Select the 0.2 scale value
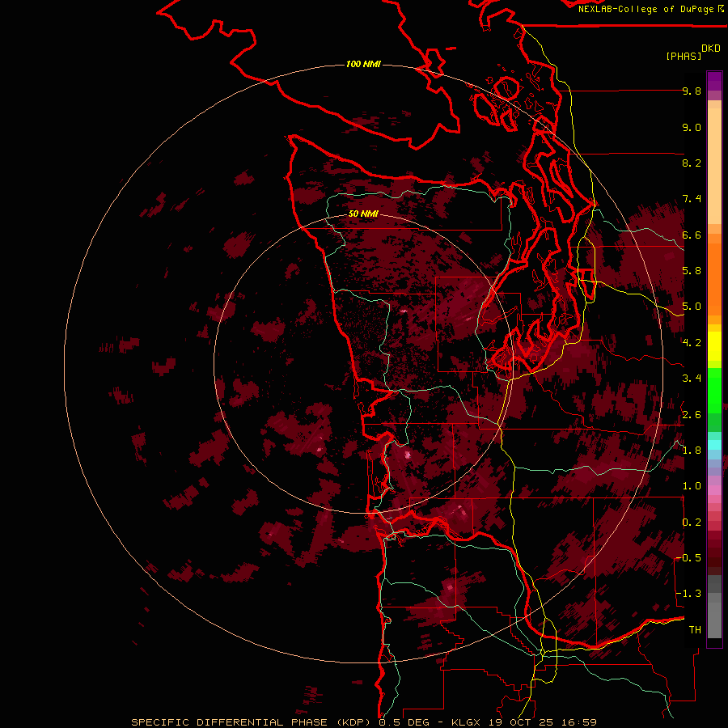Image resolution: width=728 pixels, height=728 pixels. (x=692, y=523)
